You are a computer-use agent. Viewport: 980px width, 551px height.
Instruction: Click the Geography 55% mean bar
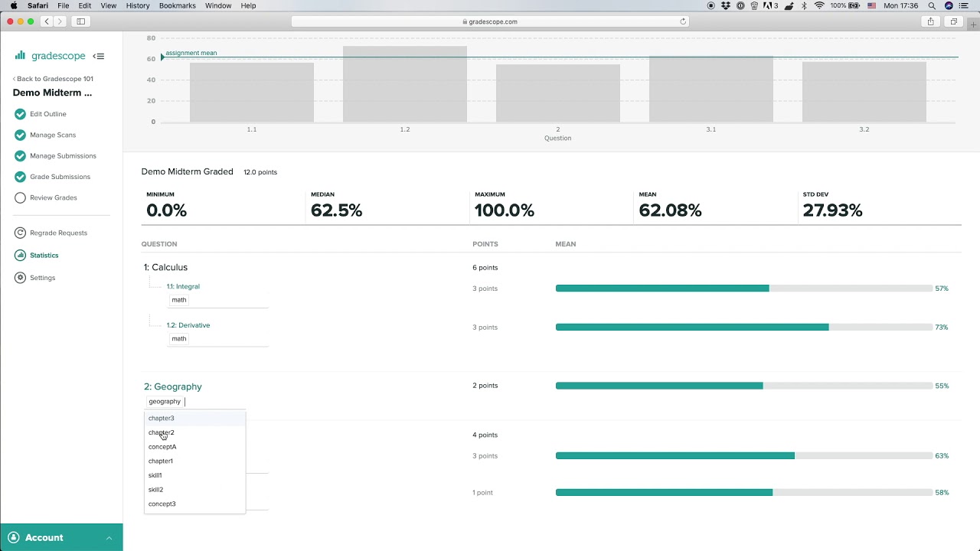743,386
